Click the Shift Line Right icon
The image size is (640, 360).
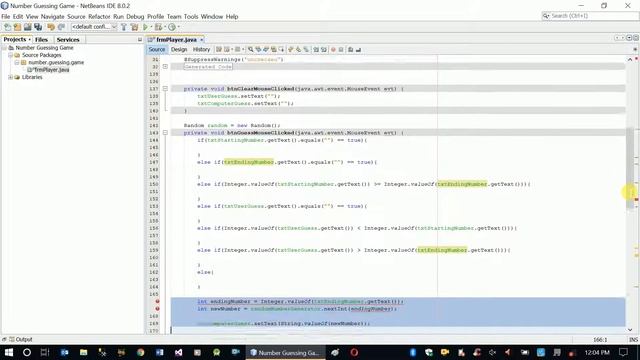pyautogui.click(x=324, y=49)
